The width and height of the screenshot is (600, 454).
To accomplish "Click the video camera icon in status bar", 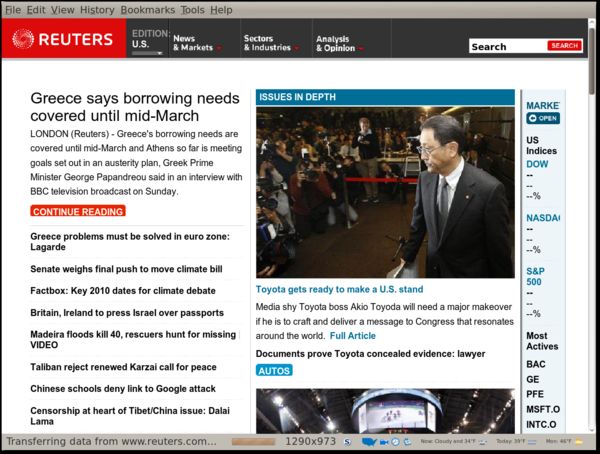I will 384,442.
